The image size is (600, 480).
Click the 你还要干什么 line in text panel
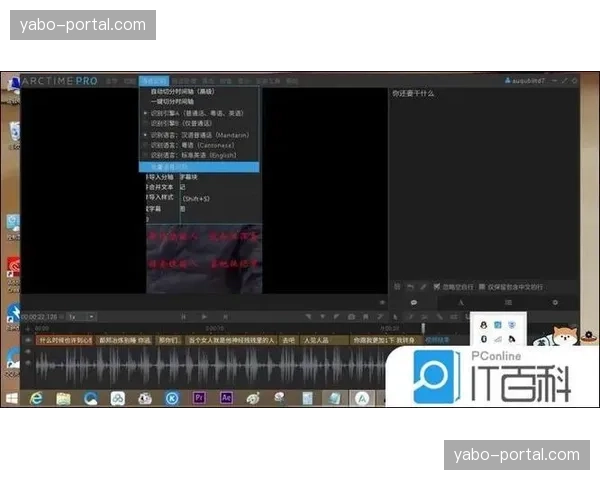click(x=413, y=93)
